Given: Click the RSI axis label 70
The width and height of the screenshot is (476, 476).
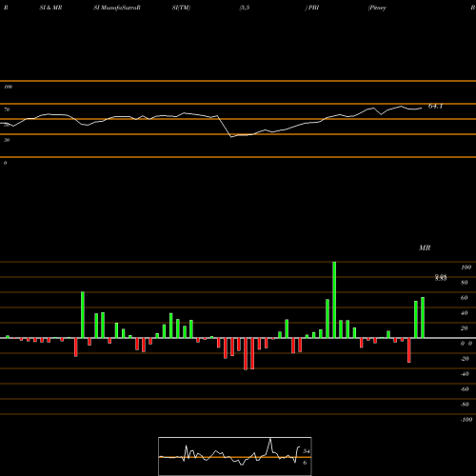Looking at the screenshot, I should pos(7,109).
